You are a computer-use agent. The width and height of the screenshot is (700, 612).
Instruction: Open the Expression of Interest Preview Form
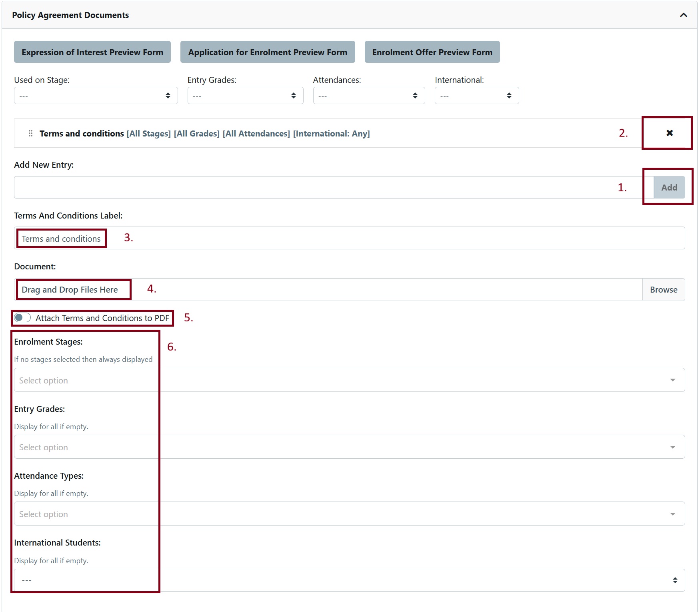(x=92, y=52)
